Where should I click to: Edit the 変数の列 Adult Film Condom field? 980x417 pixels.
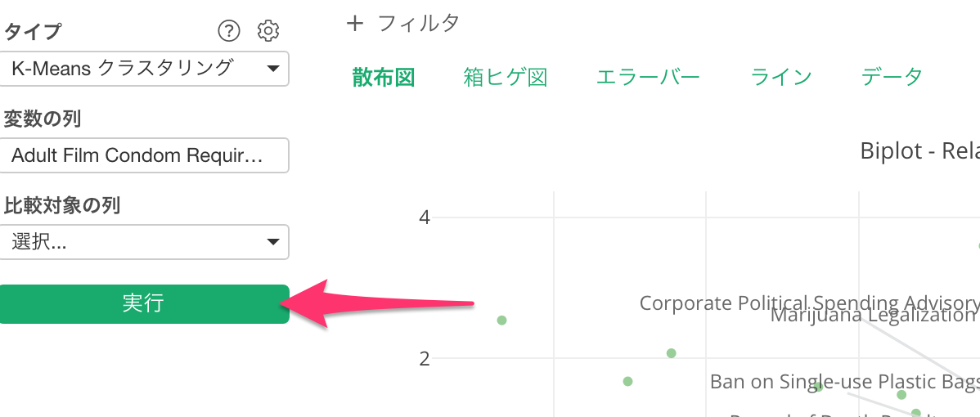(x=144, y=155)
